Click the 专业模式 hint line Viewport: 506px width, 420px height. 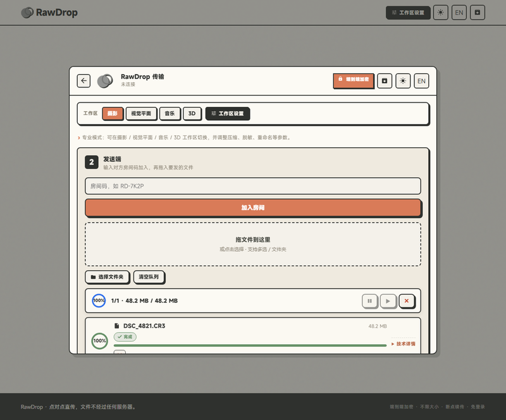point(184,137)
